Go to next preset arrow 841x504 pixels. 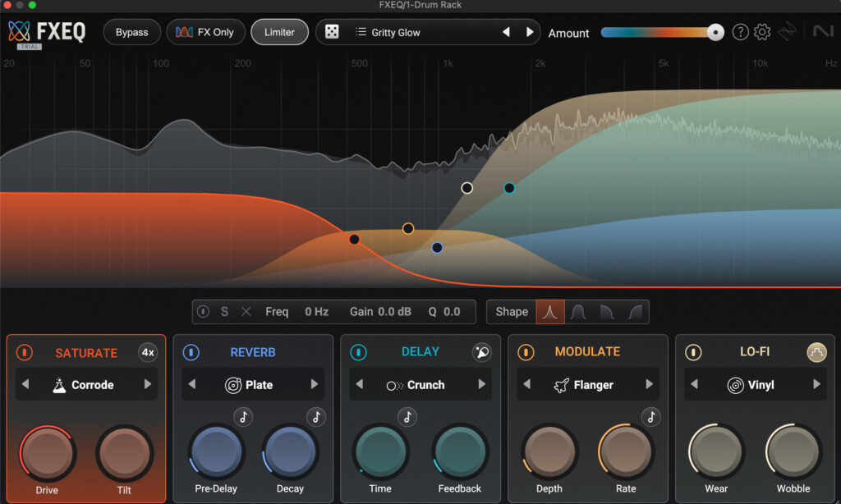click(x=530, y=32)
